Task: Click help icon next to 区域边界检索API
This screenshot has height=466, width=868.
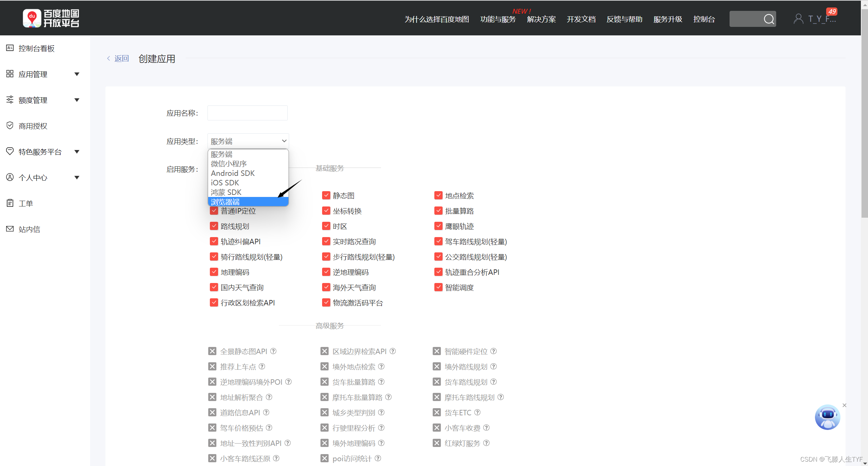Action: click(393, 351)
